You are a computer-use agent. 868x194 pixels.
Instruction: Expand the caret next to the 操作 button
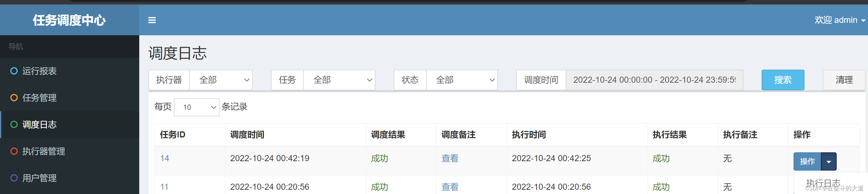(829, 162)
